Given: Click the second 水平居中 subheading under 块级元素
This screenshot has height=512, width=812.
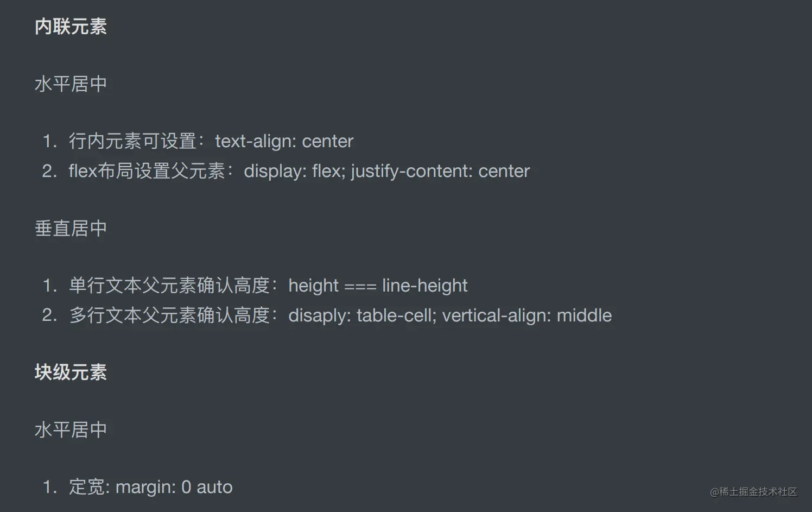Looking at the screenshot, I should (x=71, y=430).
